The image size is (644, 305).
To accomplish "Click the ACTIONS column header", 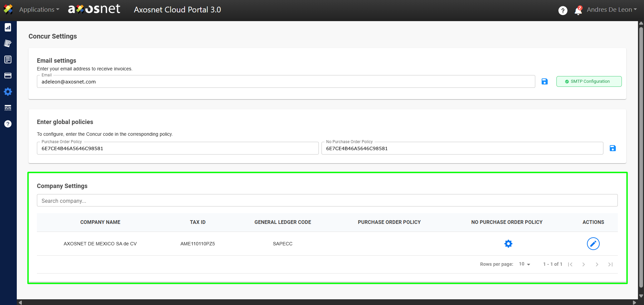I will coord(593,222).
